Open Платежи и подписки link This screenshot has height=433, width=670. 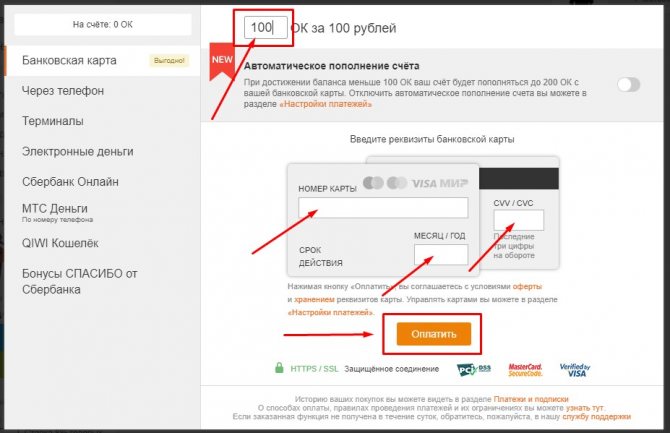tap(531, 399)
